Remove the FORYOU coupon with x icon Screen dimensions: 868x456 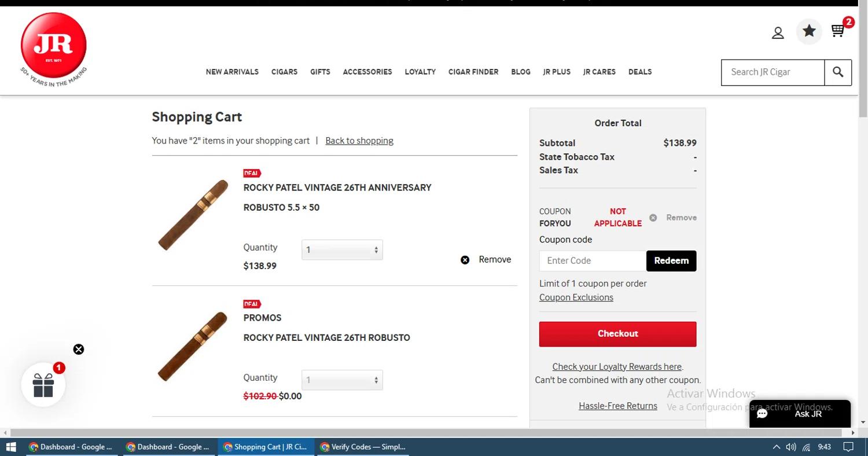tap(653, 218)
